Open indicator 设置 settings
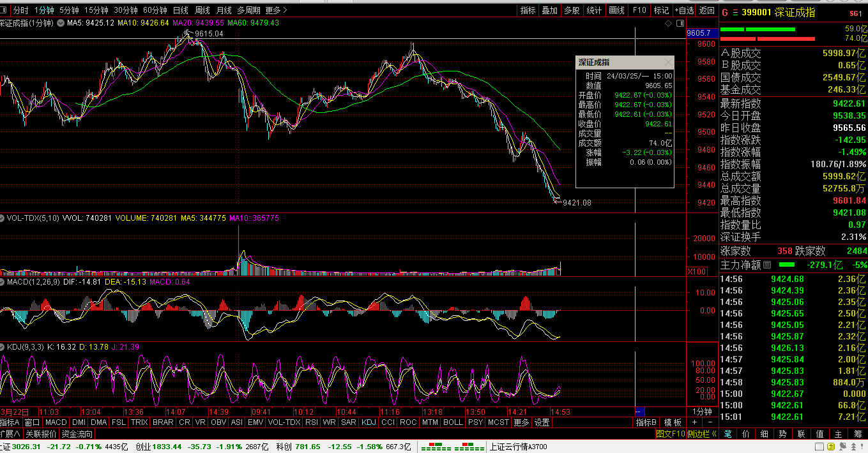This screenshot has height=453, width=868. 542,422
